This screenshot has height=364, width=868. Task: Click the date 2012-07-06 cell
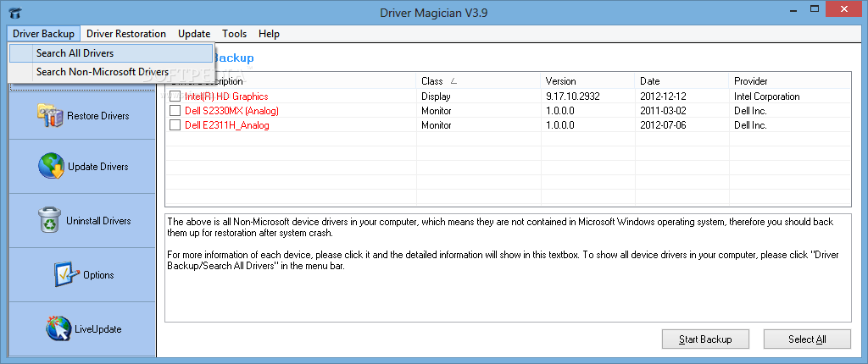[x=663, y=125]
